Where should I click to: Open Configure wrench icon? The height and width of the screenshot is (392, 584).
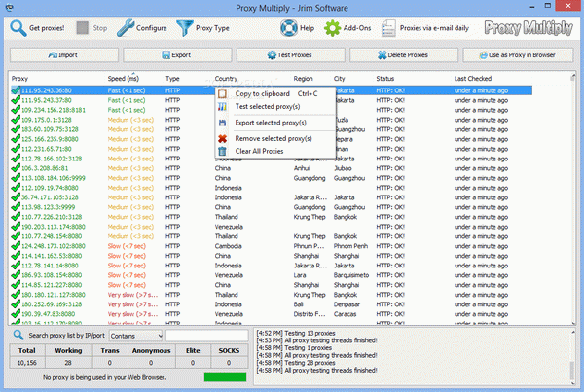tap(126, 28)
